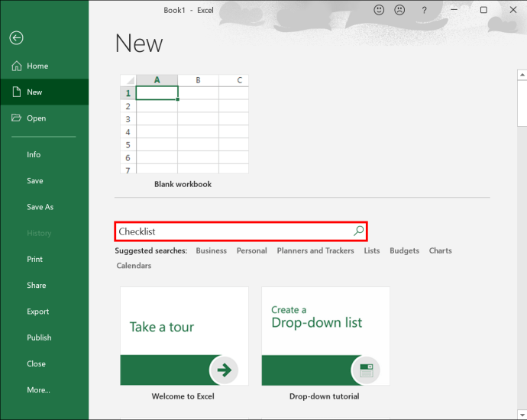
Task: Select the New menu item
Action: click(x=44, y=92)
